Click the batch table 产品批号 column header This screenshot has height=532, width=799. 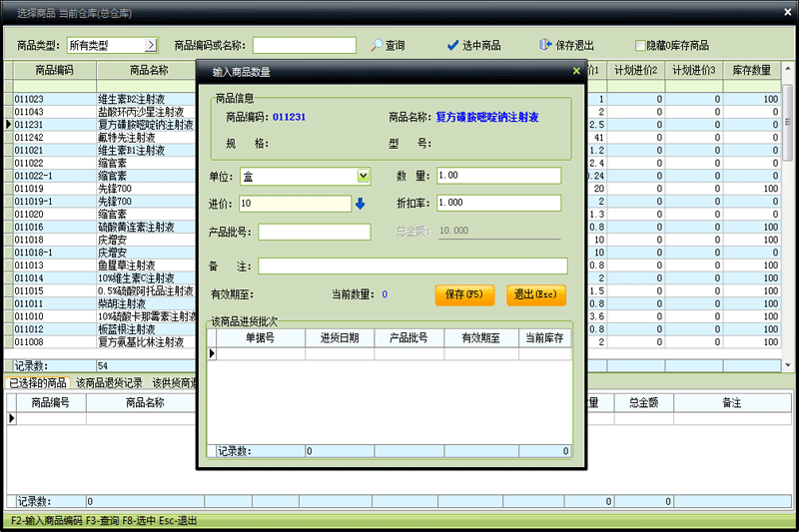408,338
